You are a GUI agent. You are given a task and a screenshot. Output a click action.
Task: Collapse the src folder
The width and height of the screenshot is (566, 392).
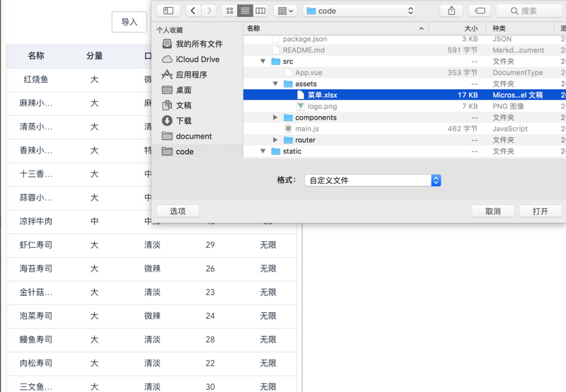(x=262, y=62)
